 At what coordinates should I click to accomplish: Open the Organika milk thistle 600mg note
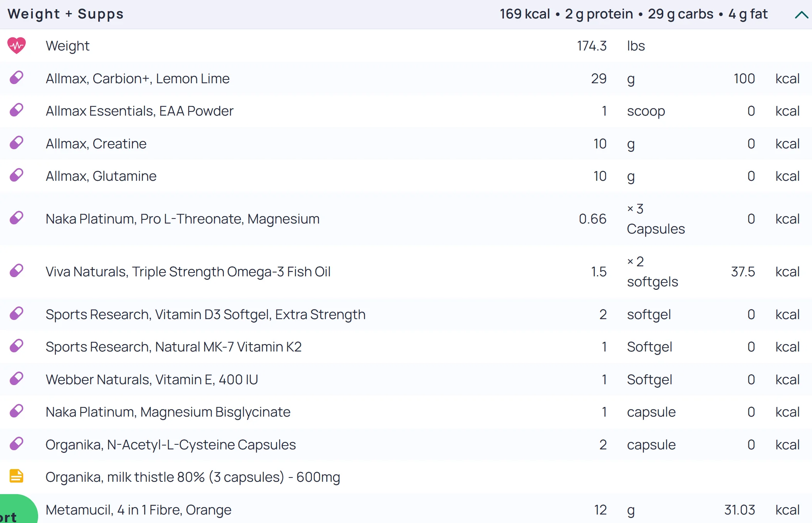pos(193,477)
